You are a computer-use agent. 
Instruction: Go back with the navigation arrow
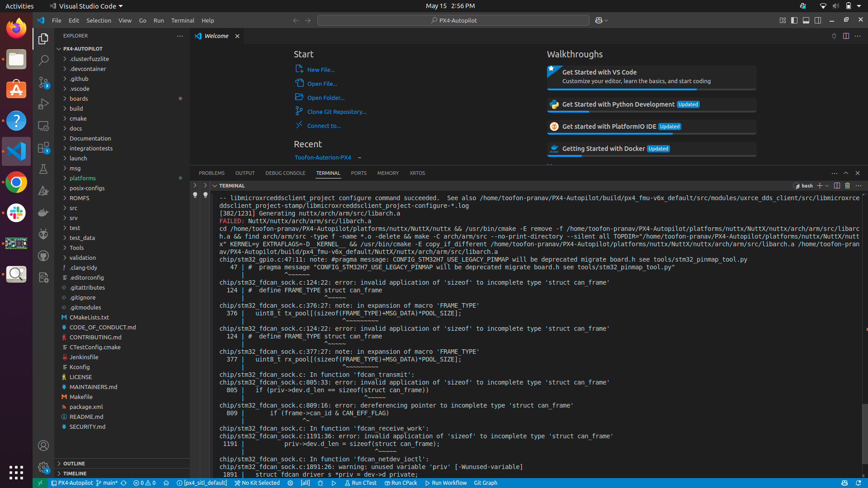296,20
